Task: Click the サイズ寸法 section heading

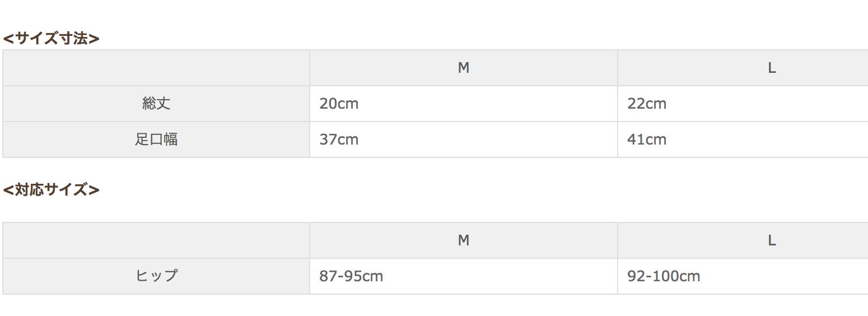Action: pos(51,39)
